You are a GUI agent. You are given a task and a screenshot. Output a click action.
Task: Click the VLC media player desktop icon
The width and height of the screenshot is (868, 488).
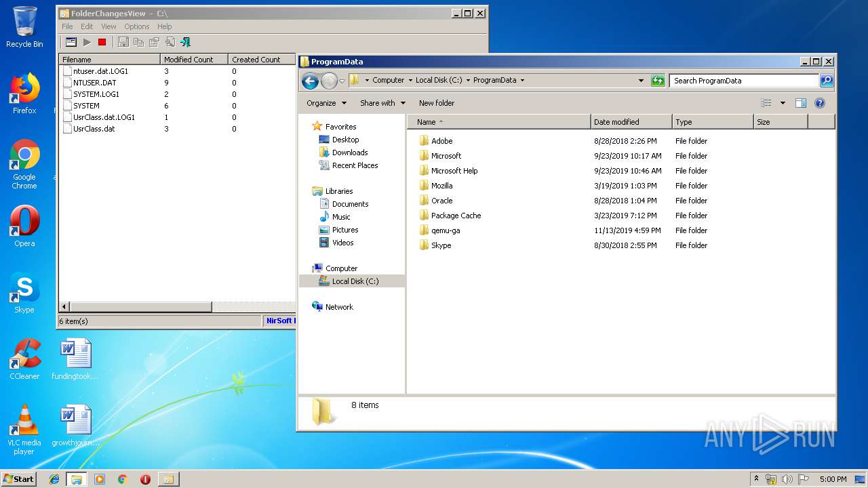pos(24,430)
